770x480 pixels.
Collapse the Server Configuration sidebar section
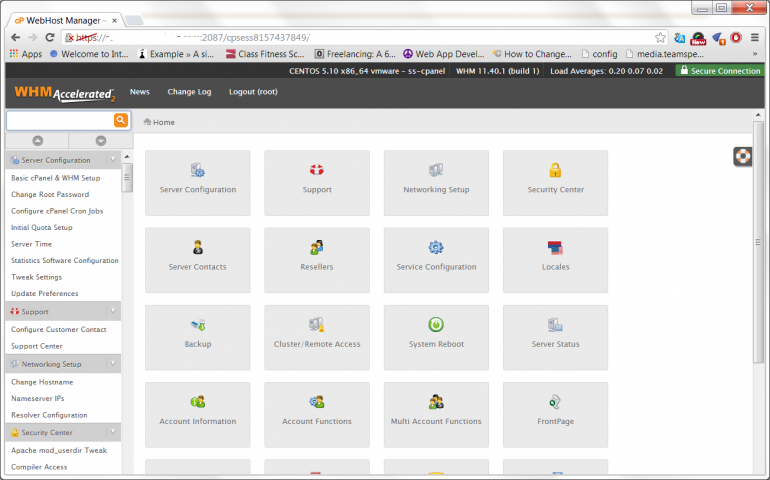coord(113,160)
